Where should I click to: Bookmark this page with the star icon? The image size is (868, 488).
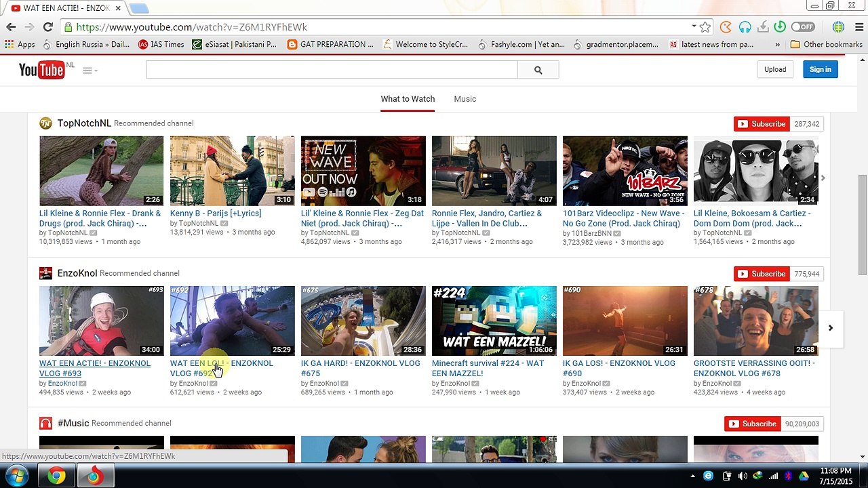click(705, 27)
